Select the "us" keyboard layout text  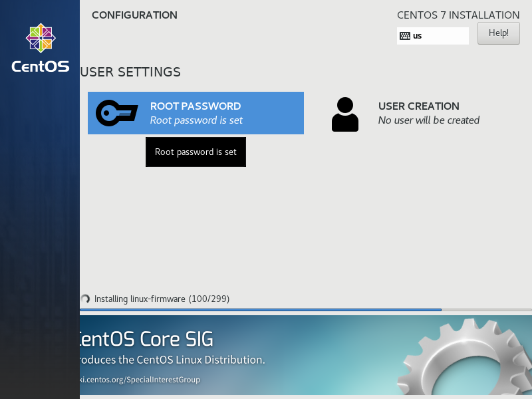tap(418, 36)
